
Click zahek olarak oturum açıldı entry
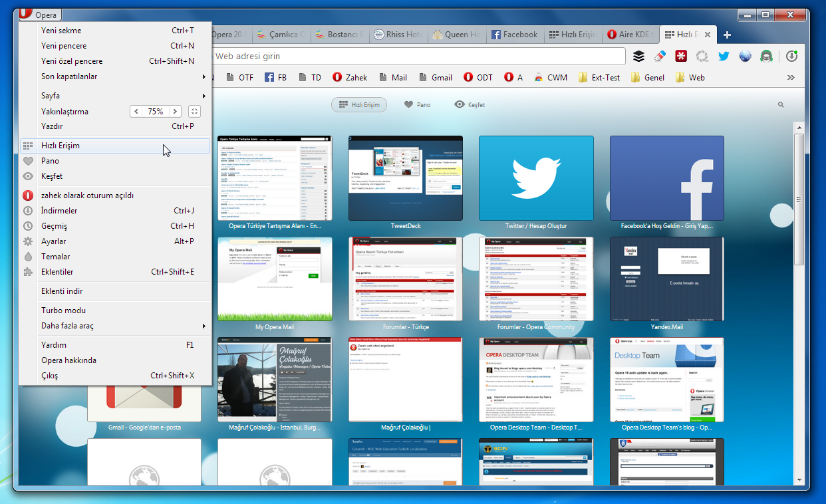click(x=115, y=195)
